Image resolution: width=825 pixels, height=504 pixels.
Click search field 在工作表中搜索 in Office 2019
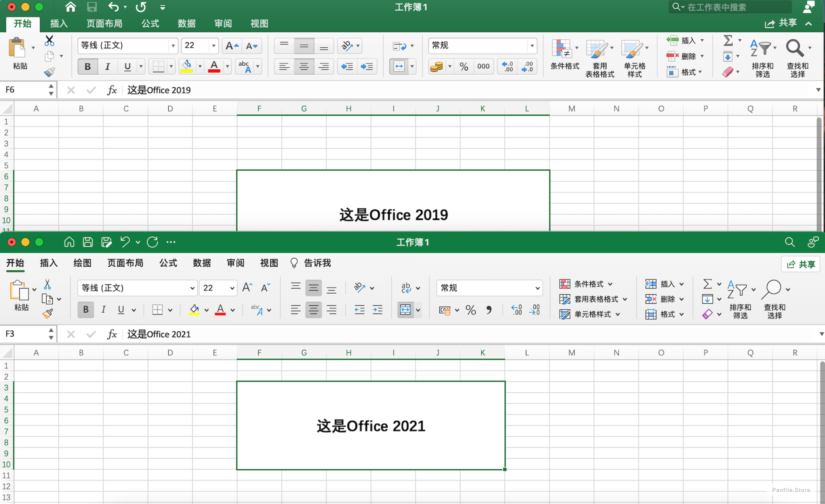(x=730, y=7)
